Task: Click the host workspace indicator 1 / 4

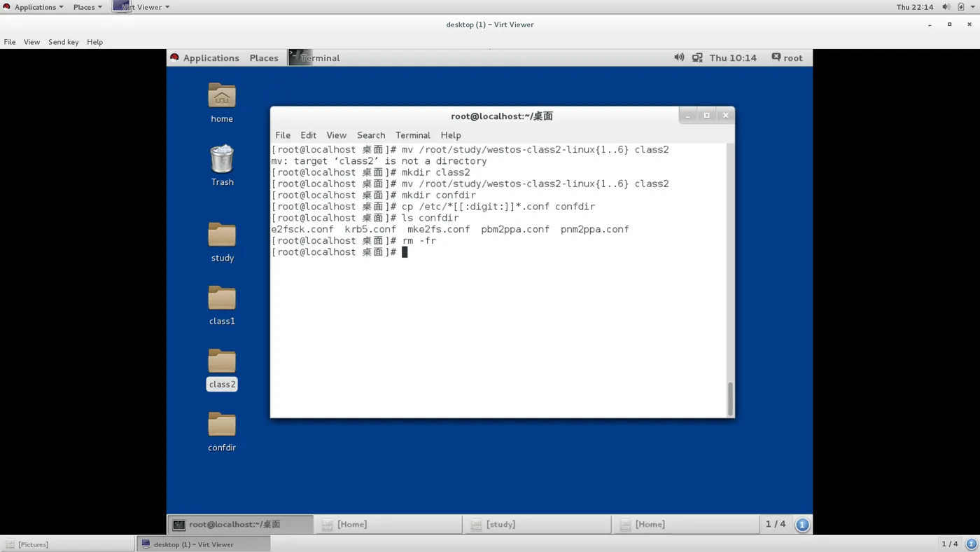Action: coord(949,544)
